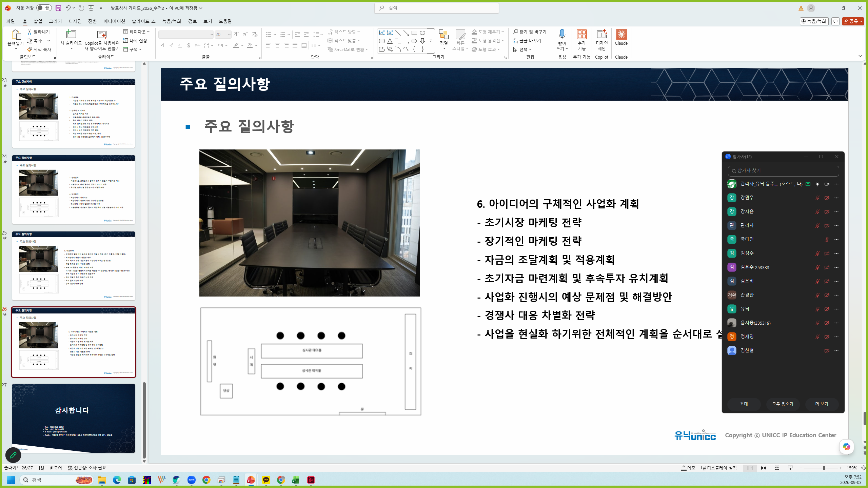Click the Dictate (받아쓰기) microphone icon
The height and width of the screenshot is (488, 868).
point(562,34)
